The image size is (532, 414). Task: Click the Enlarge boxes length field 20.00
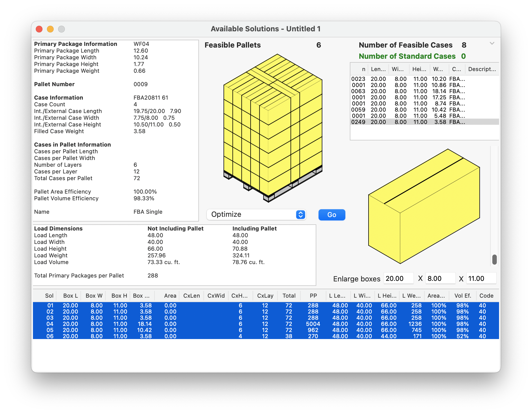(x=398, y=278)
